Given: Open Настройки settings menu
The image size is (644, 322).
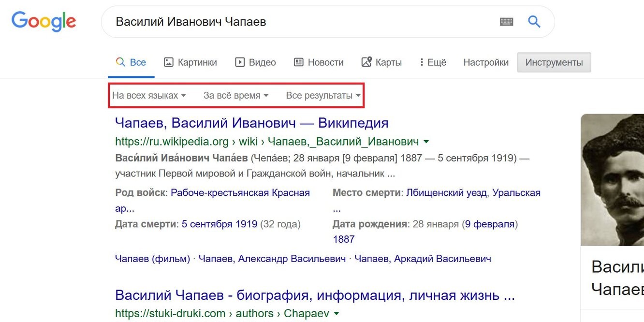Looking at the screenshot, I should pos(486,62).
